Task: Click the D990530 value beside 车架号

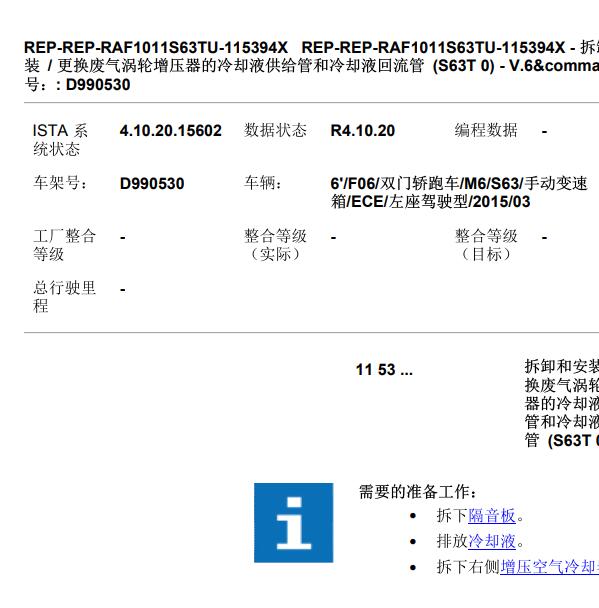Action: 152,183
